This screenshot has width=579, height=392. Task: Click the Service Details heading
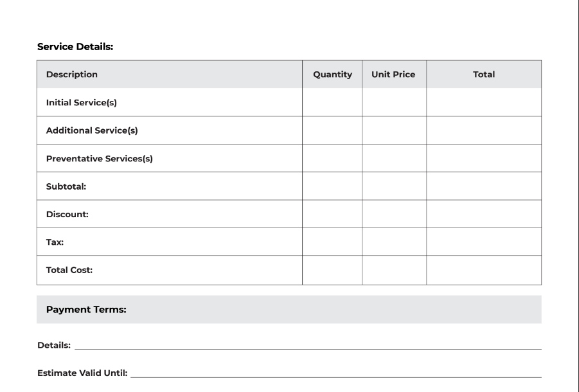(x=75, y=46)
